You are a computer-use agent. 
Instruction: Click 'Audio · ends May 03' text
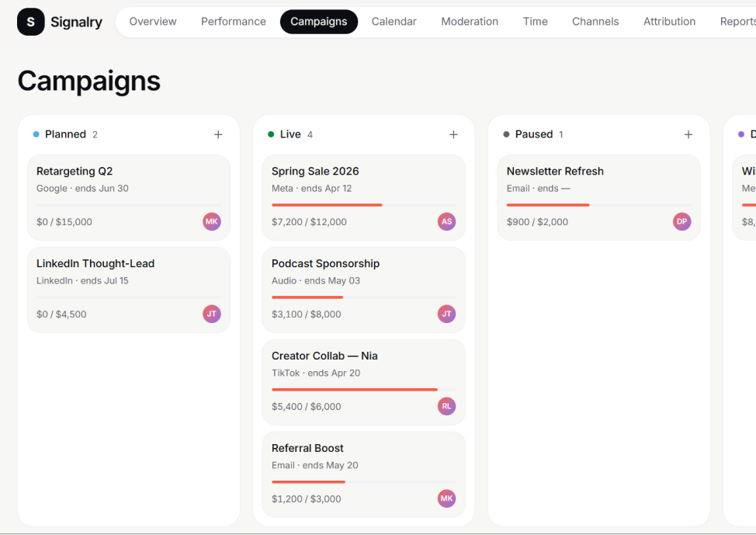316,281
